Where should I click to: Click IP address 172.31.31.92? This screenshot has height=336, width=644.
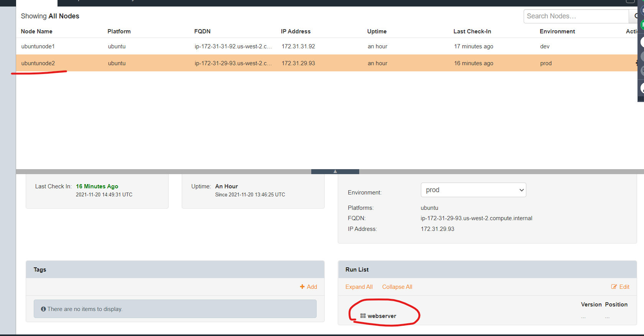[298, 46]
